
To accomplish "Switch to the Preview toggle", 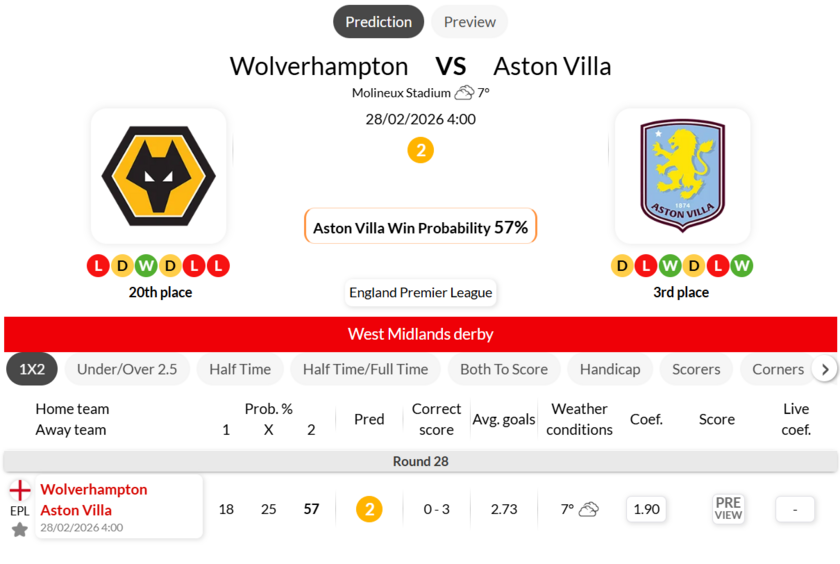I will pyautogui.click(x=469, y=22).
